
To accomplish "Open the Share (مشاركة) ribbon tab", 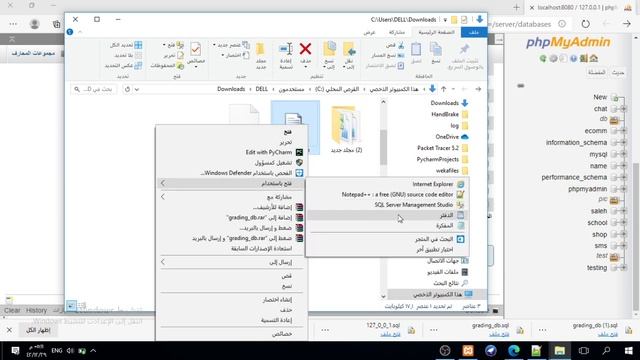I will coord(397,32).
